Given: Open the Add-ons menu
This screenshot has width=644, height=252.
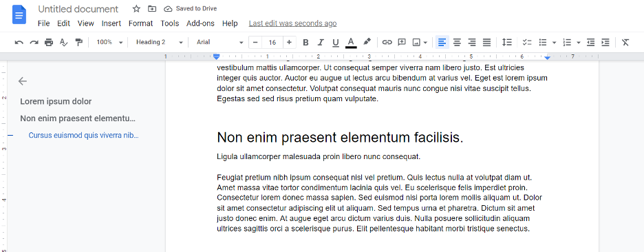Looking at the screenshot, I should (x=200, y=23).
